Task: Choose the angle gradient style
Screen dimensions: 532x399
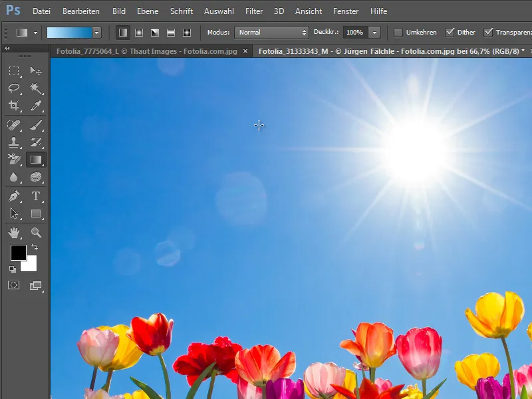Action: (155, 33)
